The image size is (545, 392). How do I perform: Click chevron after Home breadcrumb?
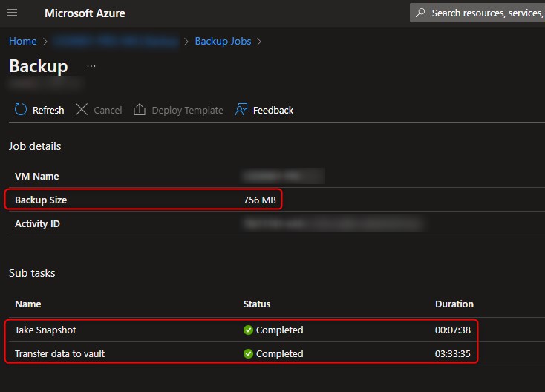[x=45, y=42]
